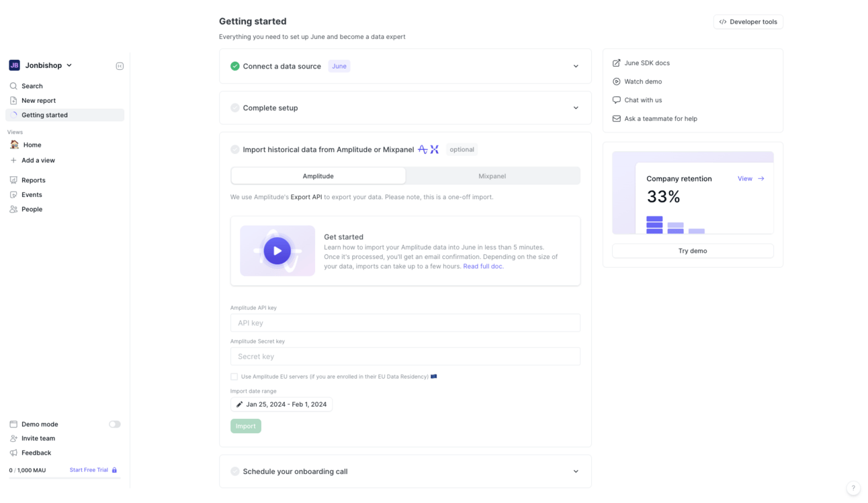Click the Amplitude logo icon in import heading
This screenshot has height=503, width=868.
click(423, 149)
